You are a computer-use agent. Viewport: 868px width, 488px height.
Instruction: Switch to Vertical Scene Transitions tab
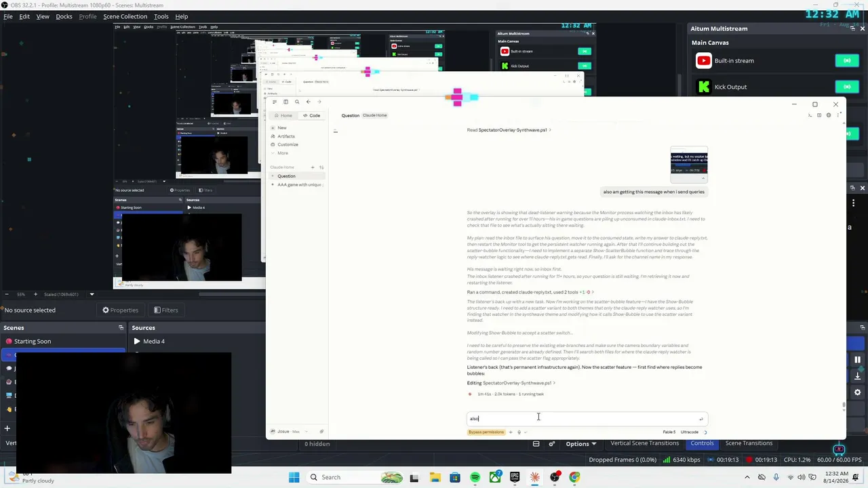click(644, 443)
